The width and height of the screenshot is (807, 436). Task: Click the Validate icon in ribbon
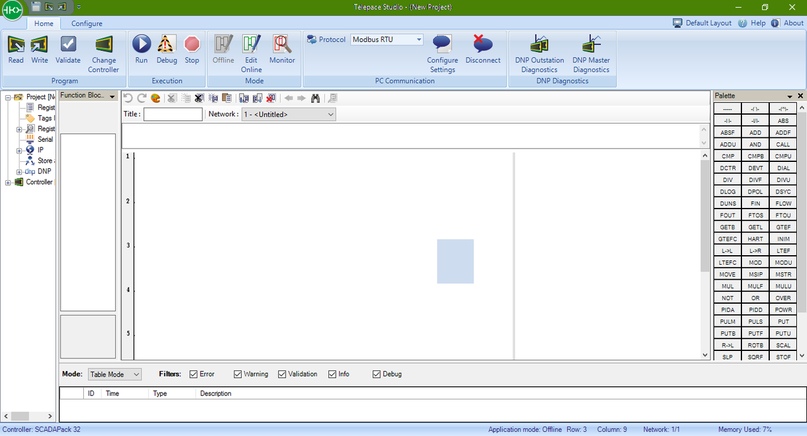pos(68,44)
